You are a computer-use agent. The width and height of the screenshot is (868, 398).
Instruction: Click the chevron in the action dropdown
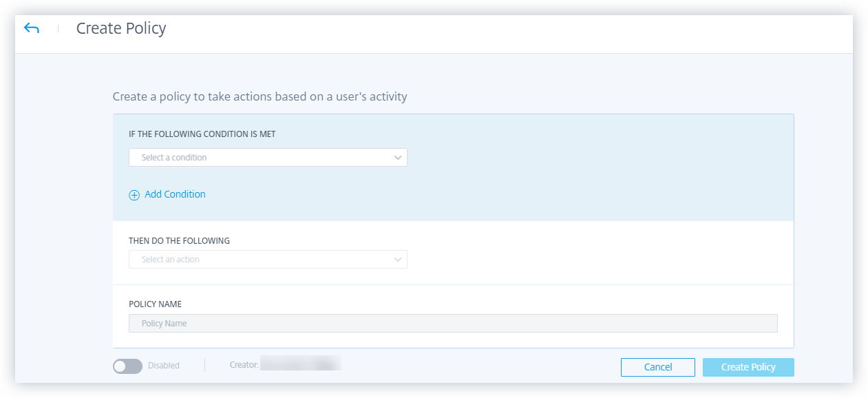[398, 260]
